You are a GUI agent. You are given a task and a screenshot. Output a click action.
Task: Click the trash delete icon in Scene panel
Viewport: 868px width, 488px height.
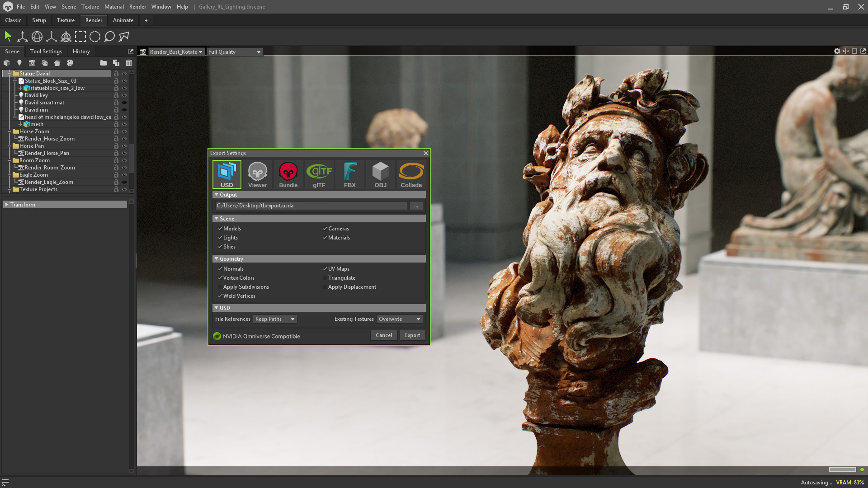(129, 63)
